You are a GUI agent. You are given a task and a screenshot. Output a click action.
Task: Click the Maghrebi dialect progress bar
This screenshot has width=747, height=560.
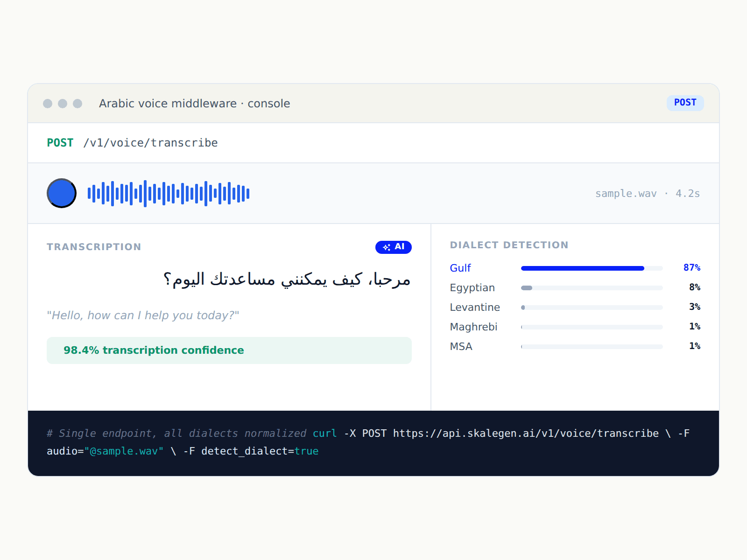[x=592, y=327]
